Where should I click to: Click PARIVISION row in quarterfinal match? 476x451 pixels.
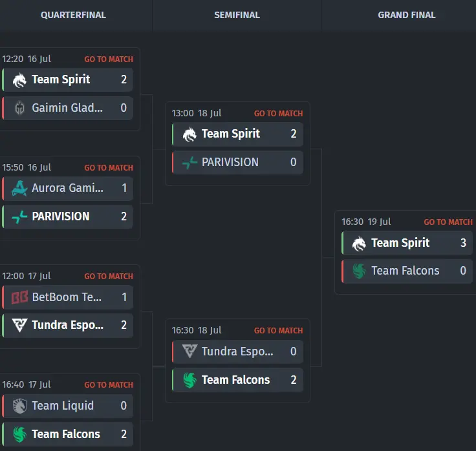[68, 216]
